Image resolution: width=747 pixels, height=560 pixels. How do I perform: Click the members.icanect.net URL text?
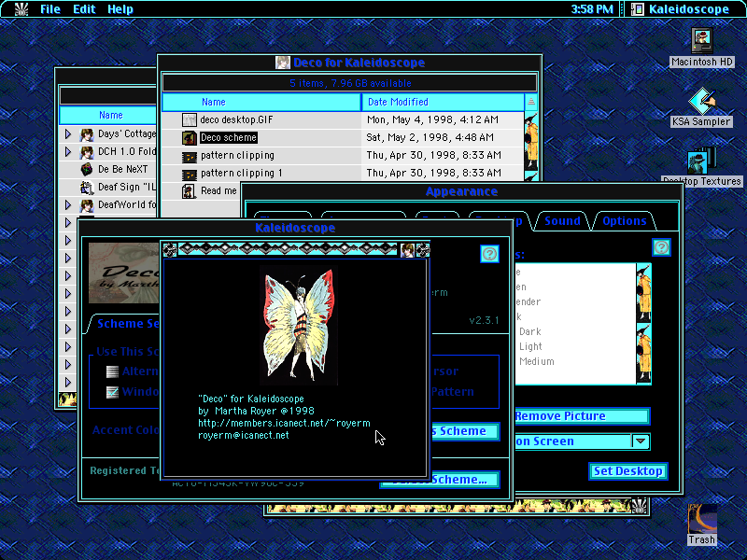click(x=284, y=423)
